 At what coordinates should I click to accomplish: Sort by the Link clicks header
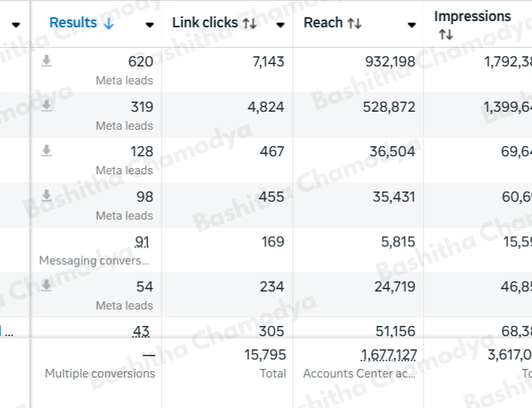(x=205, y=23)
